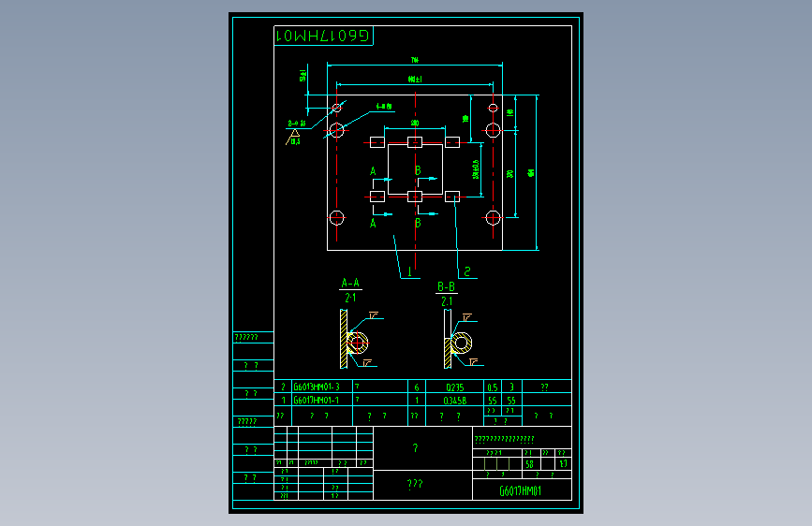Click the lower B section marker letter
Image resolution: width=812 pixels, height=526 pixels.
tap(418, 223)
